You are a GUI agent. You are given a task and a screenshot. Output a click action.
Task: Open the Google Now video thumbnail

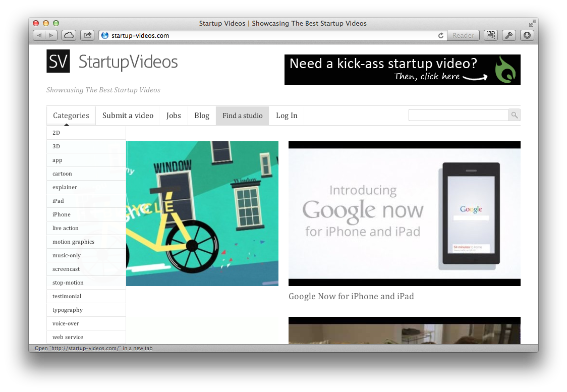click(404, 213)
